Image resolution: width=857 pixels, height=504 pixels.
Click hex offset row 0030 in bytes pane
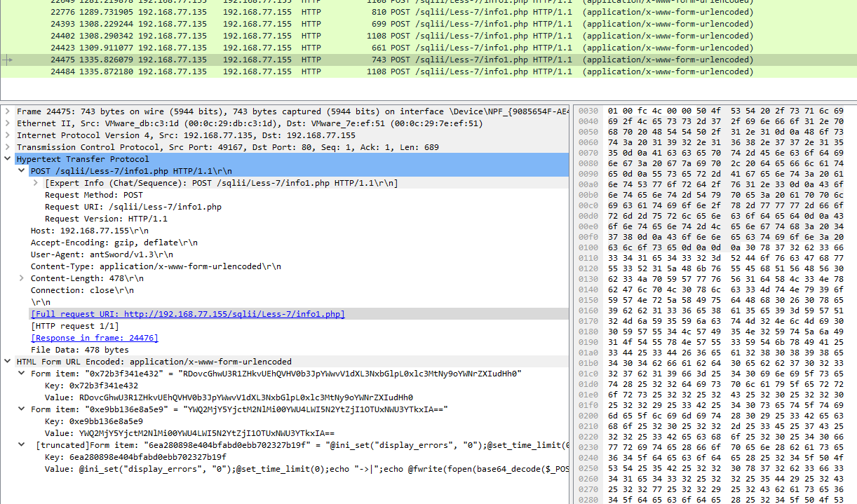tap(589, 111)
